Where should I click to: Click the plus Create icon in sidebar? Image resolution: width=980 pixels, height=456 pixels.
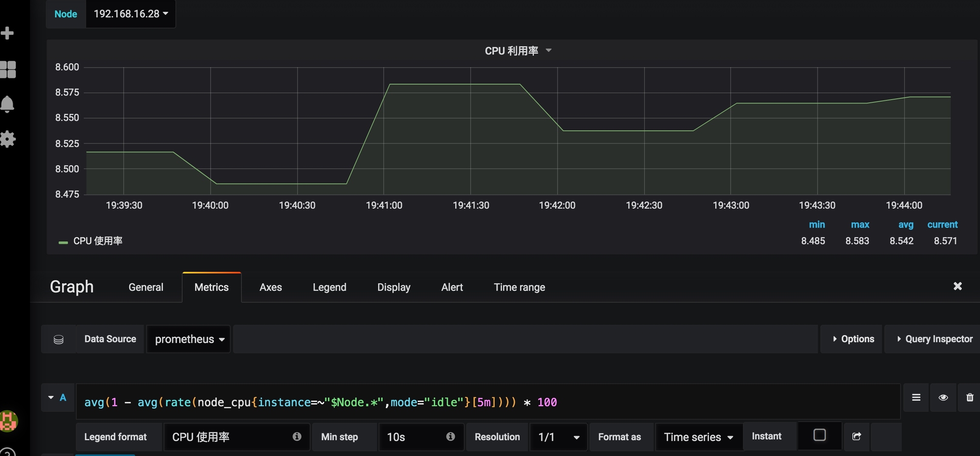click(7, 33)
